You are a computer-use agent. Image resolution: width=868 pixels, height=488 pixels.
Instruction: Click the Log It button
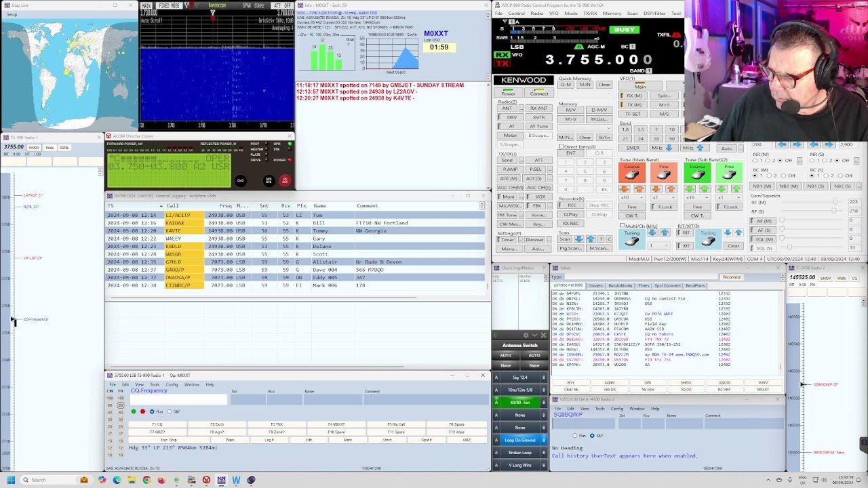pos(269,440)
